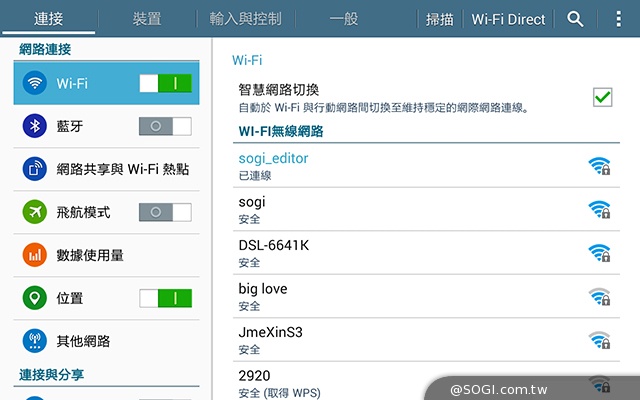Image resolution: width=640 pixels, height=400 pixels.
Task: Open the three-dot overflow menu
Action: pos(619,19)
